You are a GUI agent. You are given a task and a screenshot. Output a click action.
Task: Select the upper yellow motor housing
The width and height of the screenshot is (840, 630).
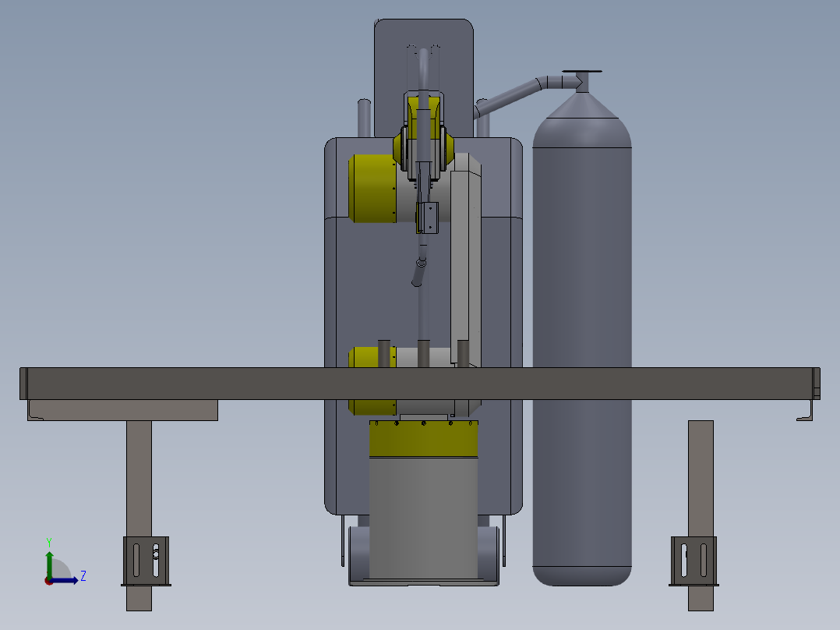coord(372,188)
